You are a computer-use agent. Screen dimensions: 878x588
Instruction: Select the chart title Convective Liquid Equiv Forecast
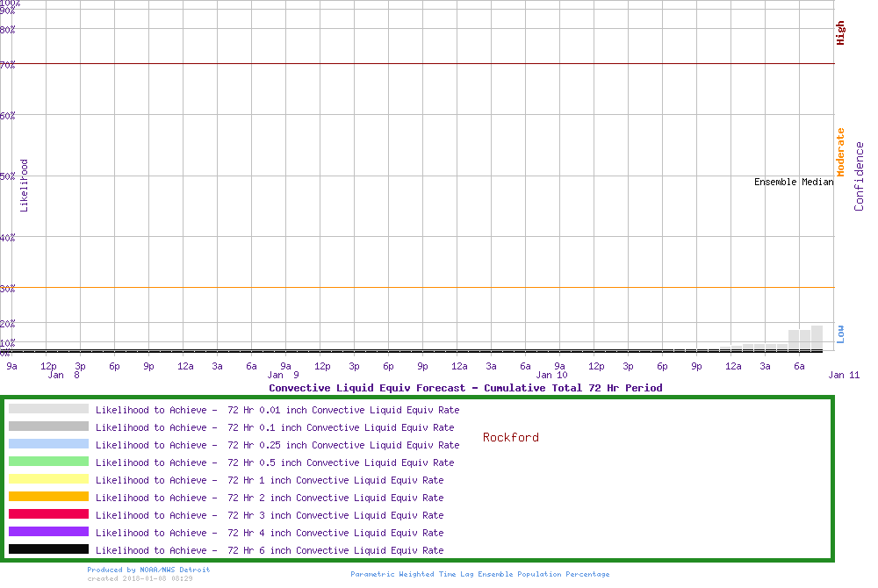pyautogui.click(x=465, y=388)
